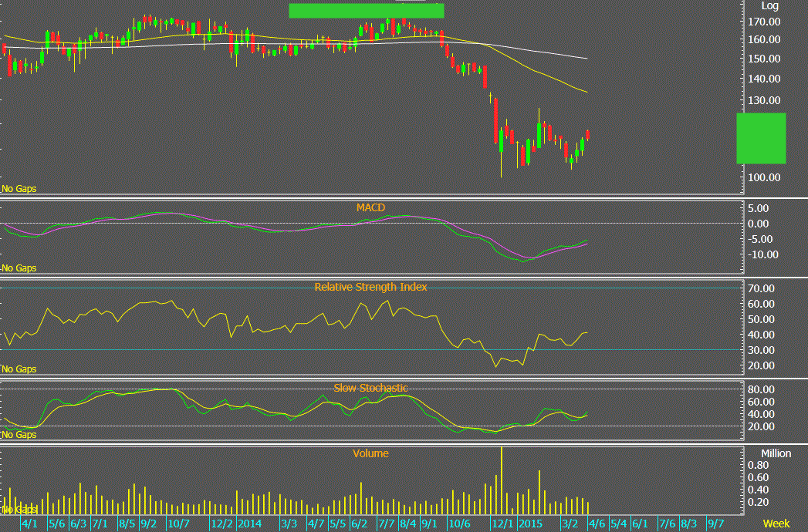
Task: Click the 7/7 date on the time axis
Action: [387, 524]
